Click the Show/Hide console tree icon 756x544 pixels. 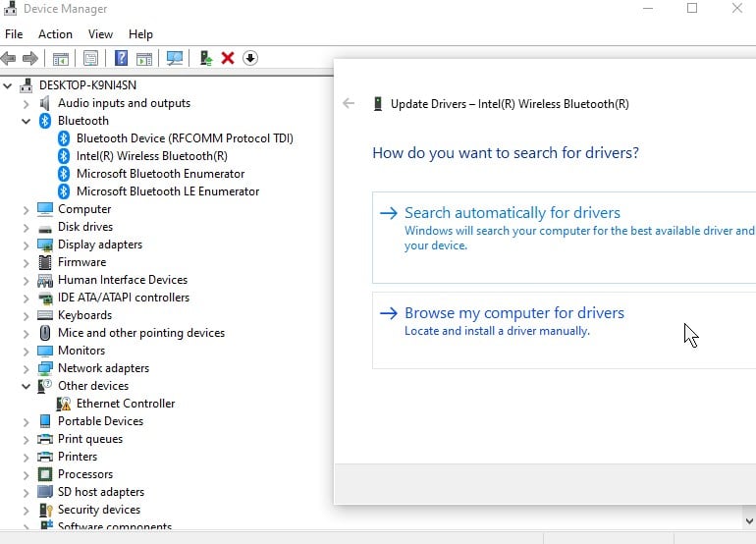(x=61, y=58)
